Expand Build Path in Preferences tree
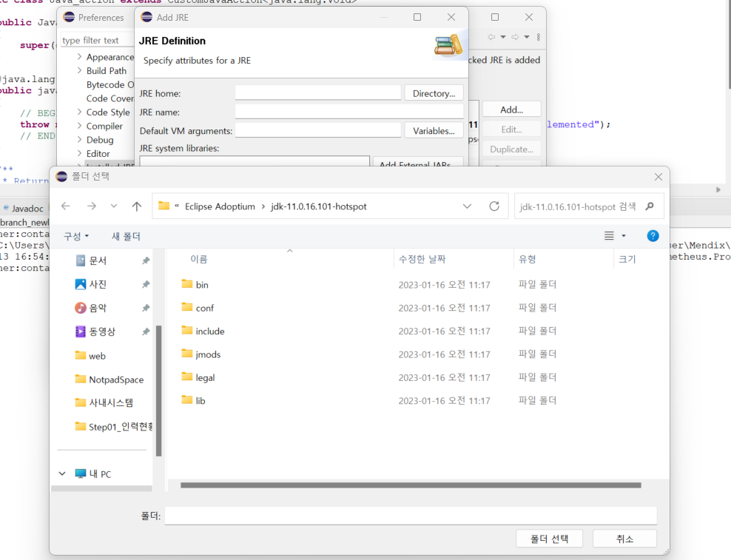The height and width of the screenshot is (560, 731). point(79,70)
